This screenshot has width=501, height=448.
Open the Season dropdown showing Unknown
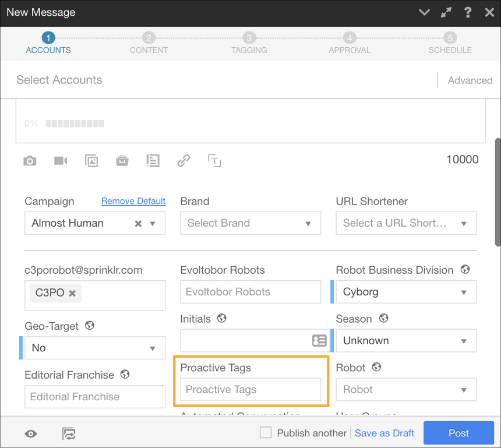click(406, 341)
